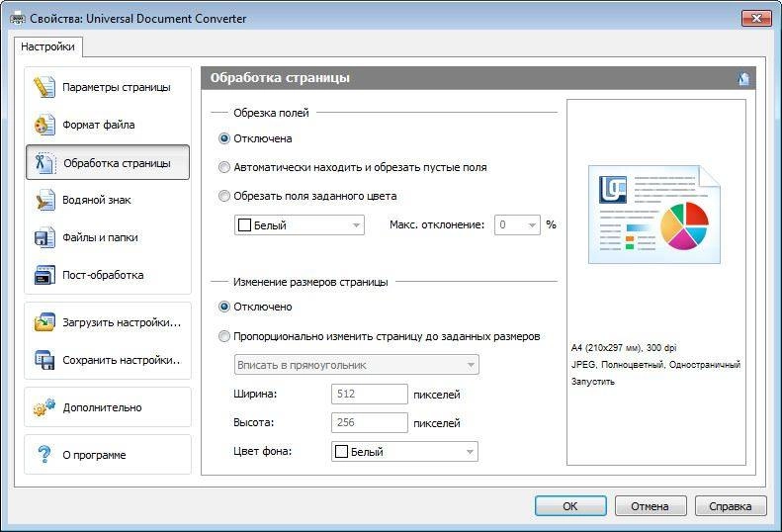782x532 pixels.
Task: Go to Параметры страницы section
Action: (x=108, y=87)
